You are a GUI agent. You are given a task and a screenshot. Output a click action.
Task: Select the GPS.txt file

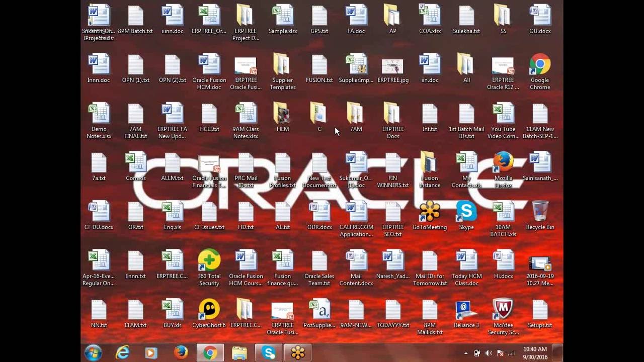pos(319,20)
